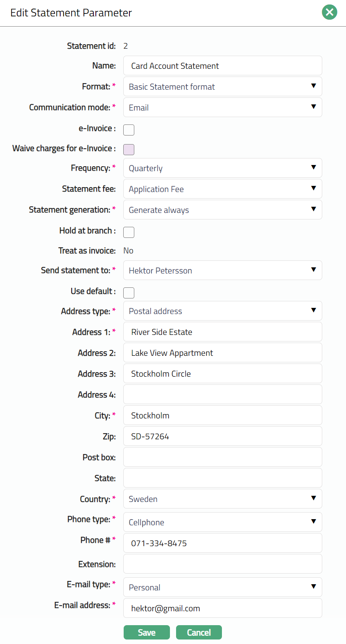Enable the e-Invoice checkbox
346x644 pixels.
tap(129, 130)
